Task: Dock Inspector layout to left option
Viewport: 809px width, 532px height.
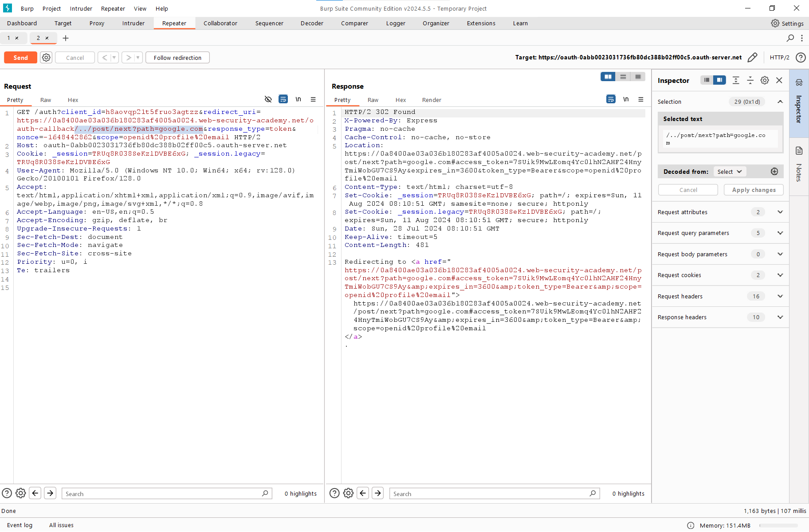Action: pos(707,80)
